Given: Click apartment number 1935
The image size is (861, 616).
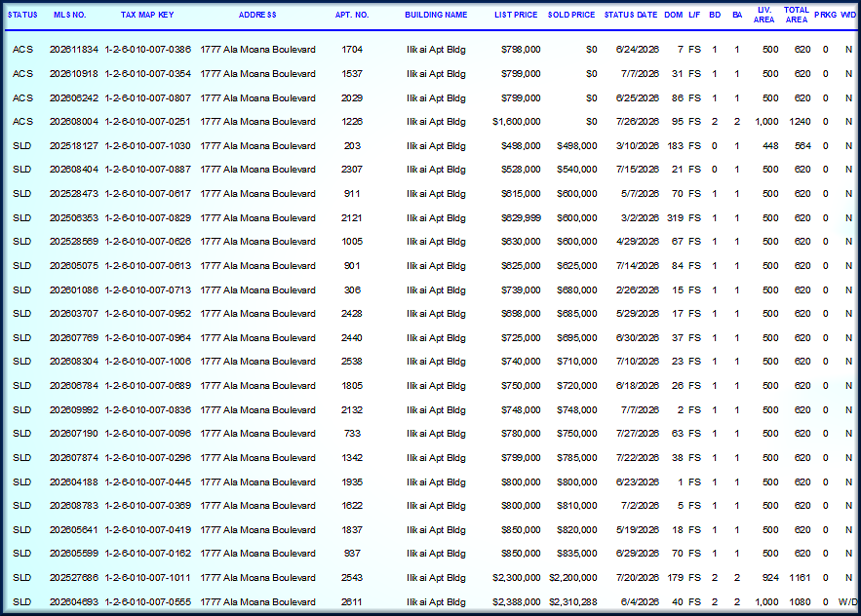Looking at the screenshot, I should (352, 482).
